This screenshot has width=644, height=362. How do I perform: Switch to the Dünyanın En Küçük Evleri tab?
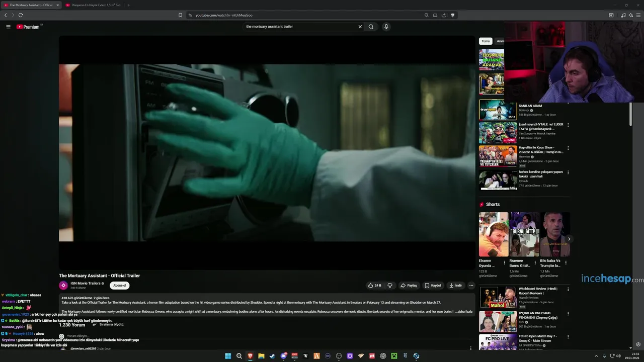point(93,5)
